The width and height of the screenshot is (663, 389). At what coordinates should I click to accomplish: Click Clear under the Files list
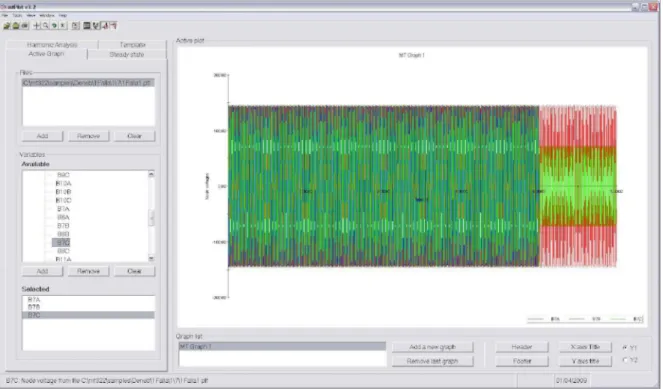[x=134, y=136]
